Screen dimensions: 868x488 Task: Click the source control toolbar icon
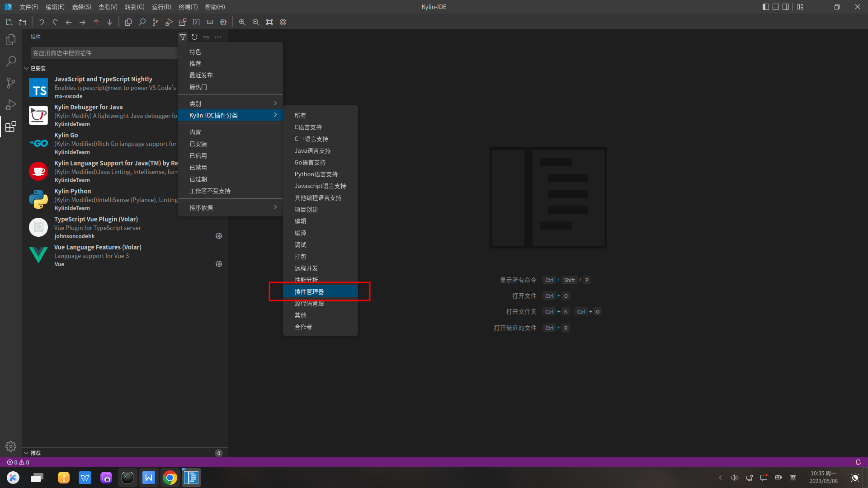coord(156,22)
